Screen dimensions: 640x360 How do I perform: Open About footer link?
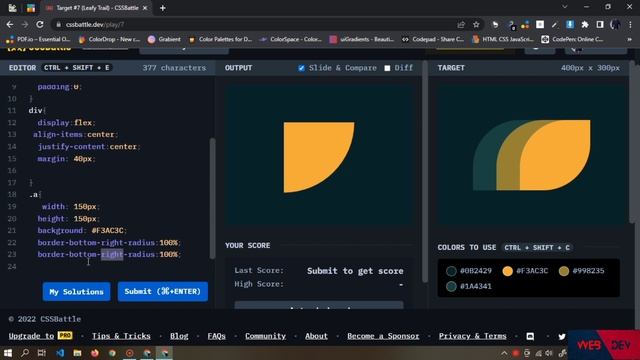tap(316, 336)
